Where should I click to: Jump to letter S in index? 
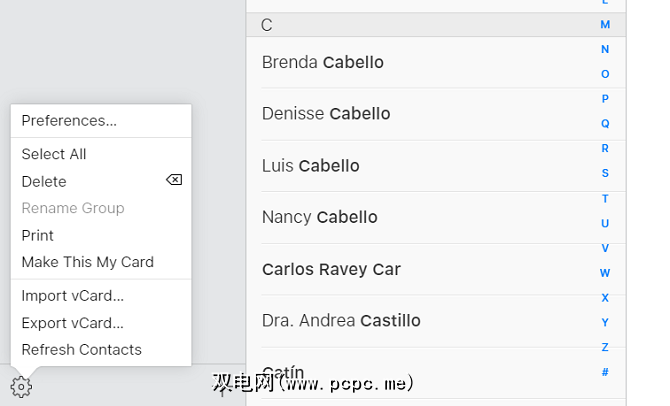(605, 173)
